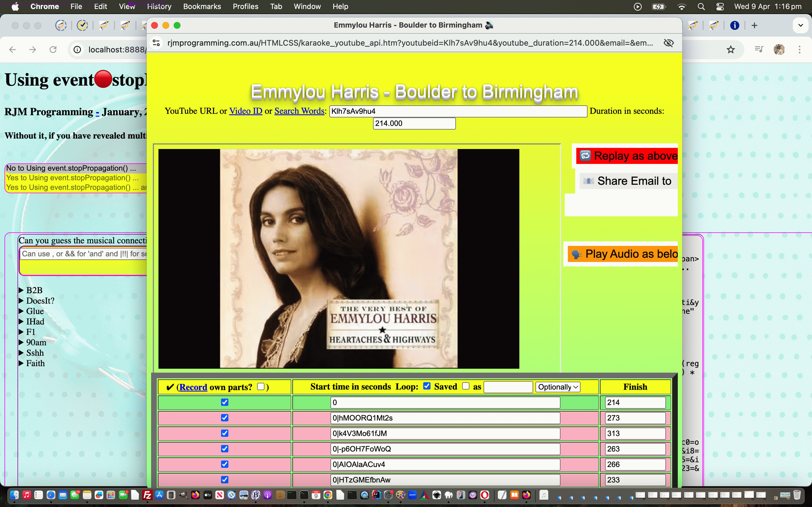Screen dimensions: 812x507
Task: Open macOS Spotlight search icon
Action: click(x=701, y=6)
